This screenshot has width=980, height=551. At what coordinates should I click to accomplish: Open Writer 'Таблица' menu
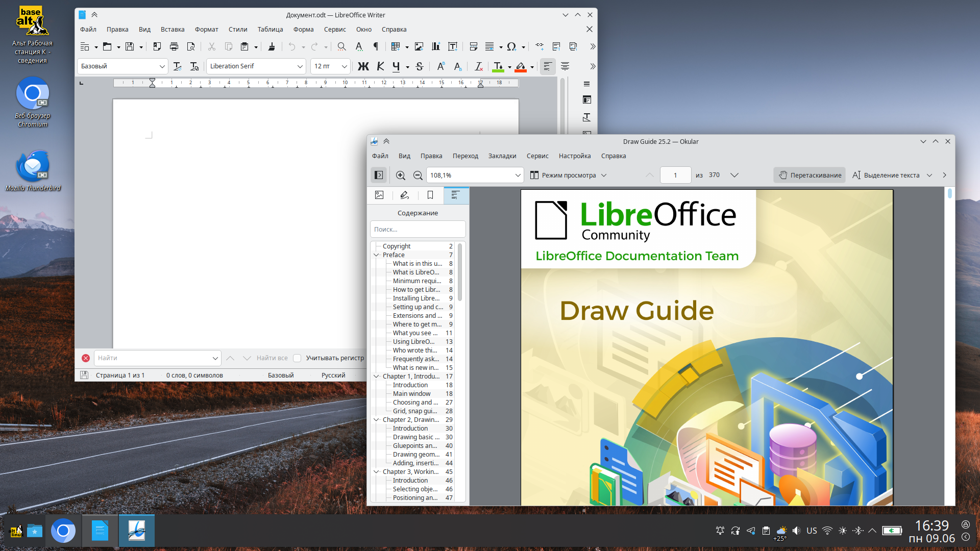point(270,29)
